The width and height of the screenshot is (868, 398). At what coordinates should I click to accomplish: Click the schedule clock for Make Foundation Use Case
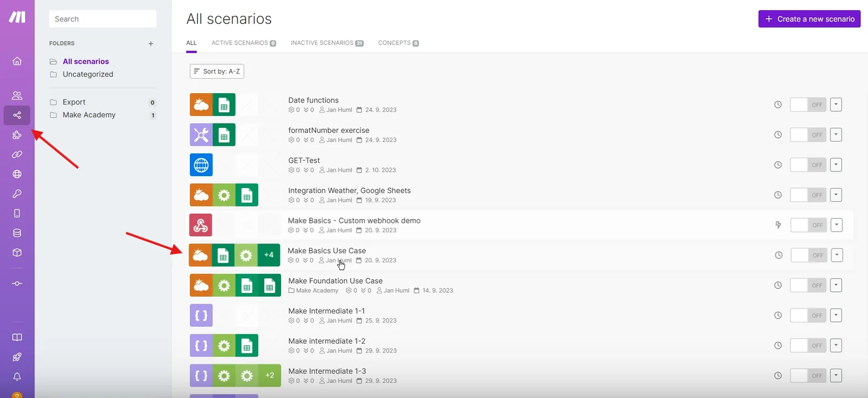(x=778, y=285)
